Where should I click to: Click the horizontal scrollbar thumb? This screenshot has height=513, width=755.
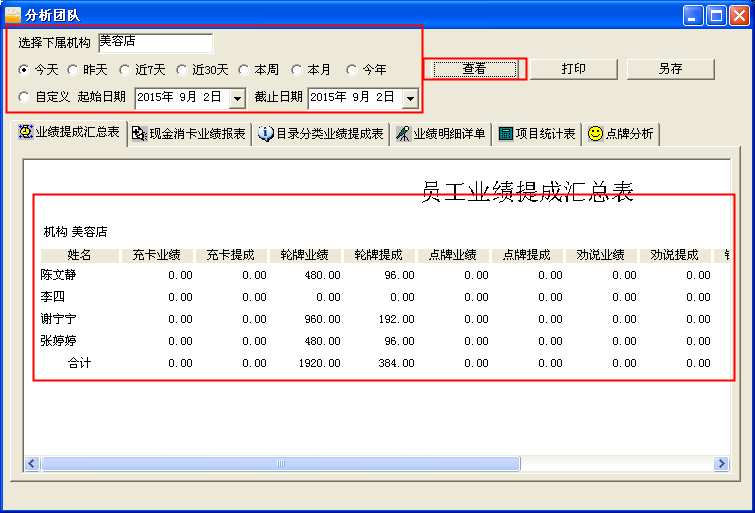[x=281, y=463]
